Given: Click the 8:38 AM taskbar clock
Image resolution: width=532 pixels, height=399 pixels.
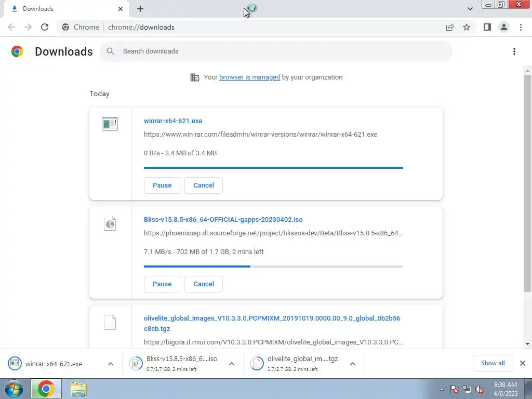Looking at the screenshot, I should [506, 389].
